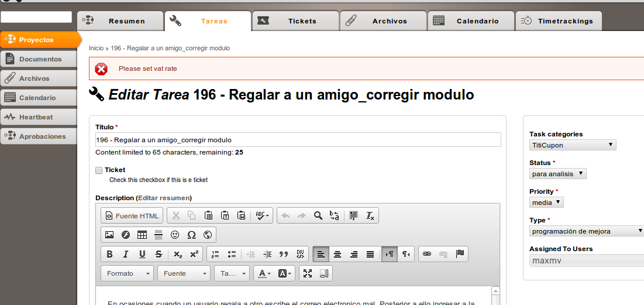
Task: Maximize the editor area
Action: 308,273
